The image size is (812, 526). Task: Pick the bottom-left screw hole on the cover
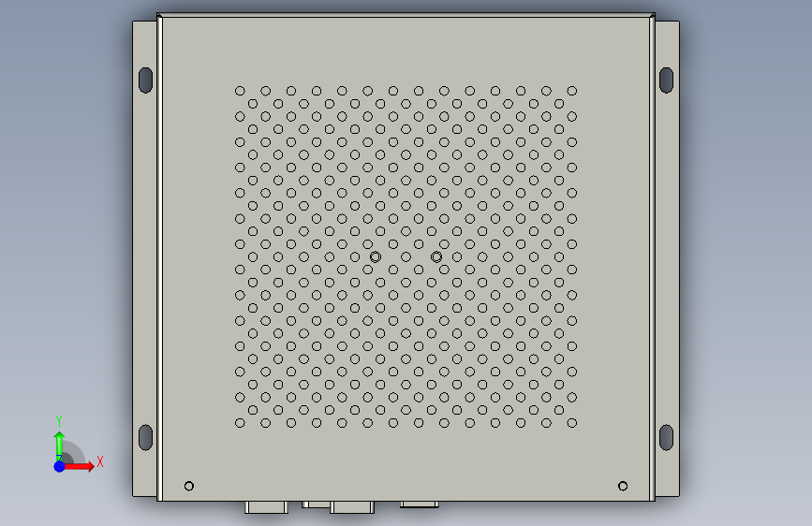coord(189,486)
